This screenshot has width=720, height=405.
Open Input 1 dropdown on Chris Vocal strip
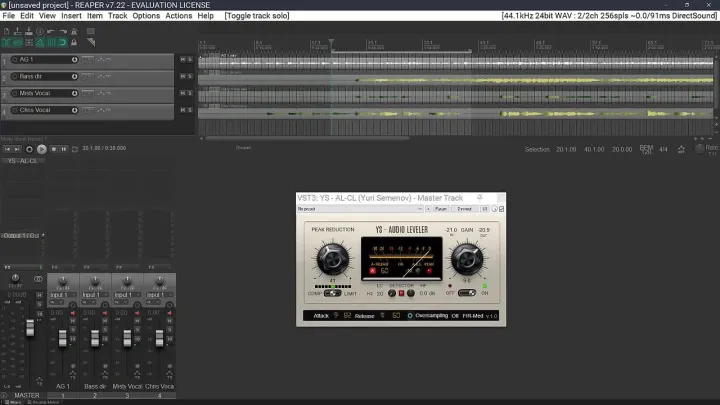coord(158,295)
